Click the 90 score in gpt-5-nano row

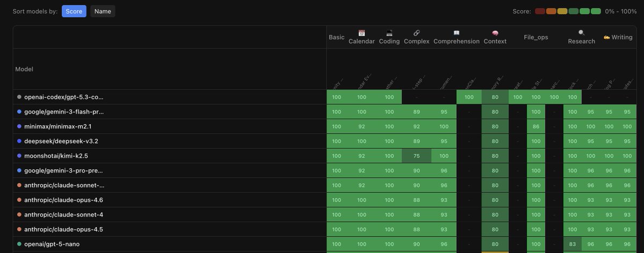click(x=416, y=244)
